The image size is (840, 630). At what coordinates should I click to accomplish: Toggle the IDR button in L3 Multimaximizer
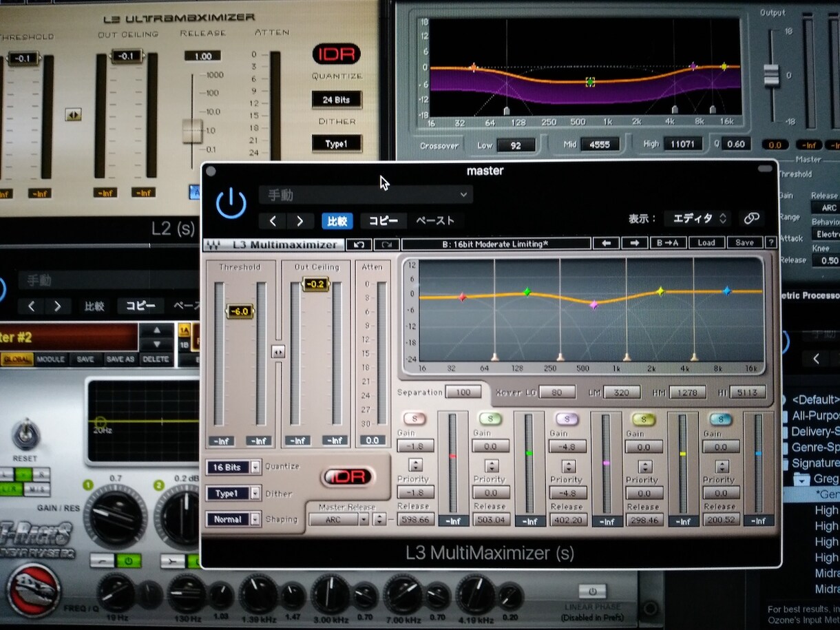coord(348,476)
